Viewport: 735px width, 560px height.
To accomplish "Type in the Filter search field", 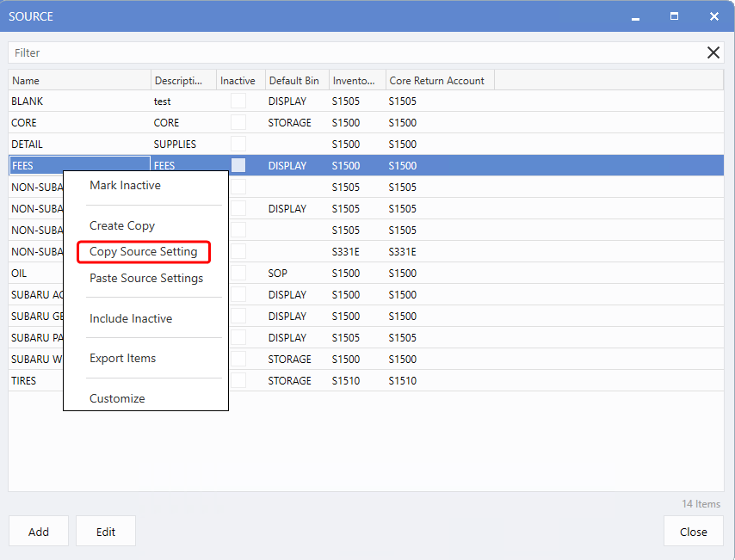I will pos(353,52).
